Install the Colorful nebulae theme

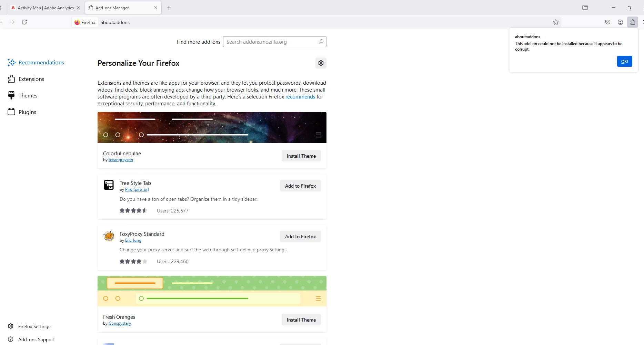tap(301, 156)
